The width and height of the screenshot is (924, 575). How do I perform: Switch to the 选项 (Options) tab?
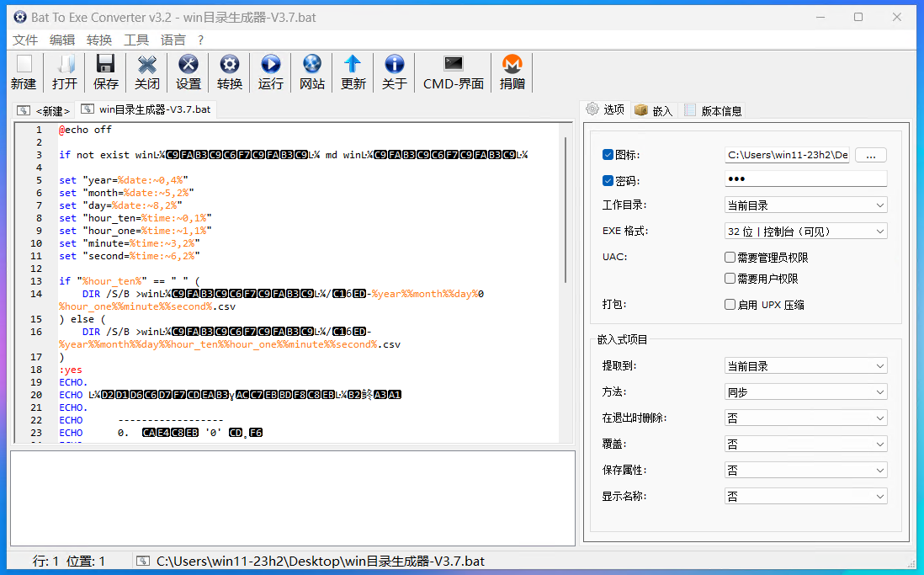[x=606, y=109]
